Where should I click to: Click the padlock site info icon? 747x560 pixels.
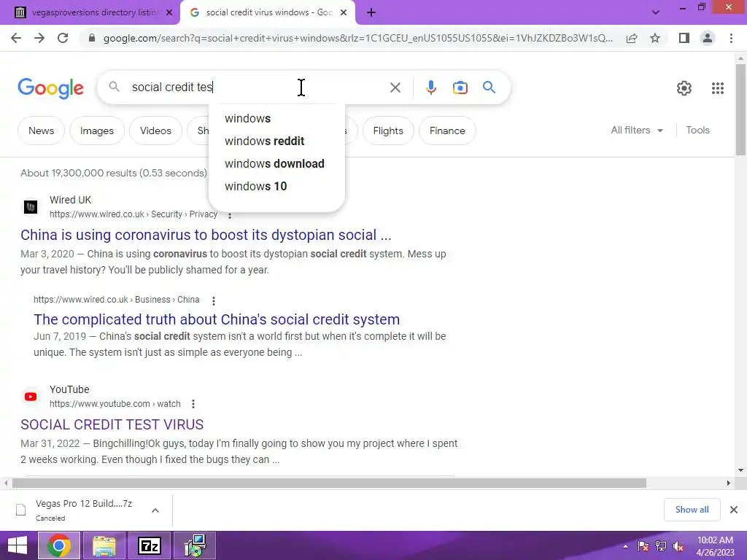pyautogui.click(x=92, y=38)
